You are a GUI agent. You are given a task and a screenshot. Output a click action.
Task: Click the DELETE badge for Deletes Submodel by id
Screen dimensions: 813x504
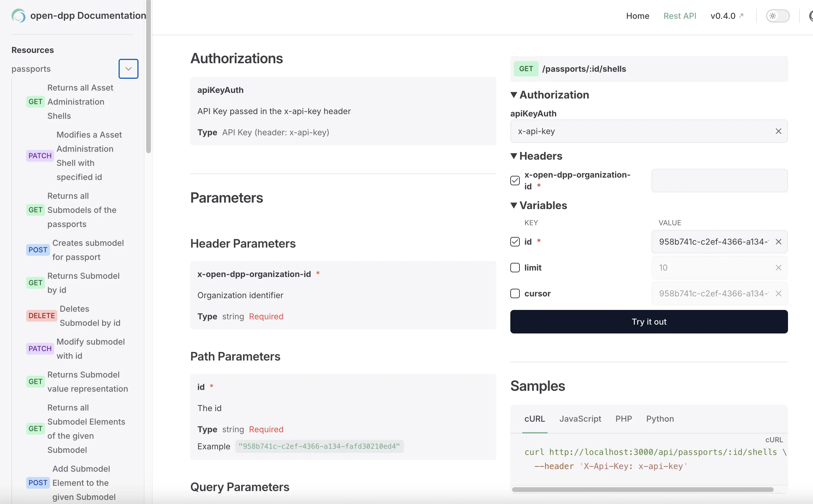point(41,316)
